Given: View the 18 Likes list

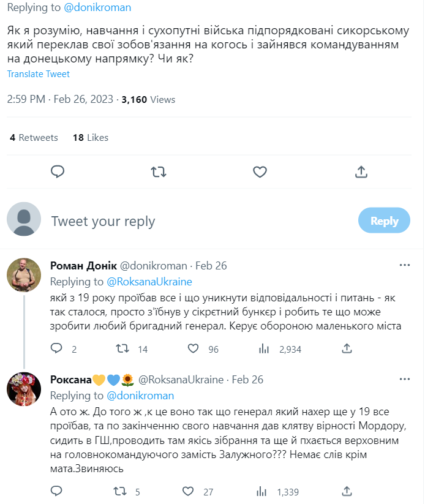Looking at the screenshot, I should pos(91,138).
